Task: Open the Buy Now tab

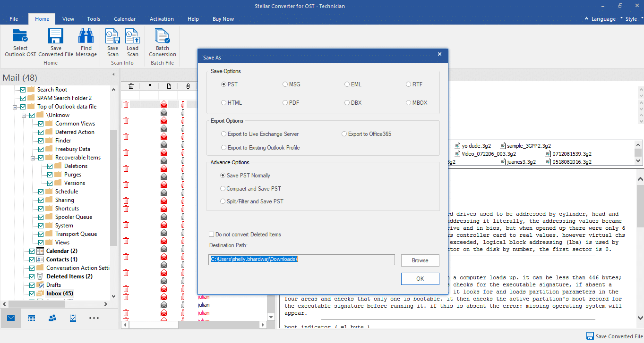Action: [223, 19]
